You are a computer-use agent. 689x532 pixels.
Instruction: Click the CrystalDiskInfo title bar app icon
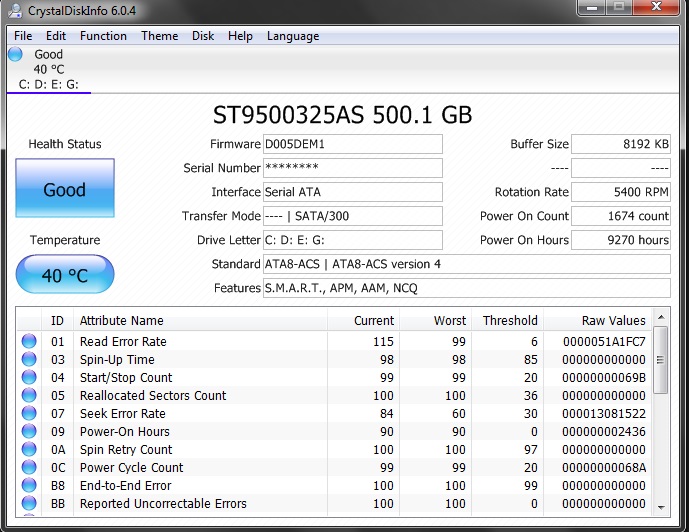tap(15, 11)
